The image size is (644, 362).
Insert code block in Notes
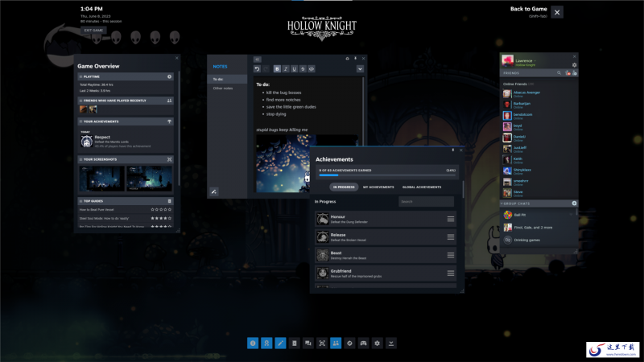(x=312, y=69)
